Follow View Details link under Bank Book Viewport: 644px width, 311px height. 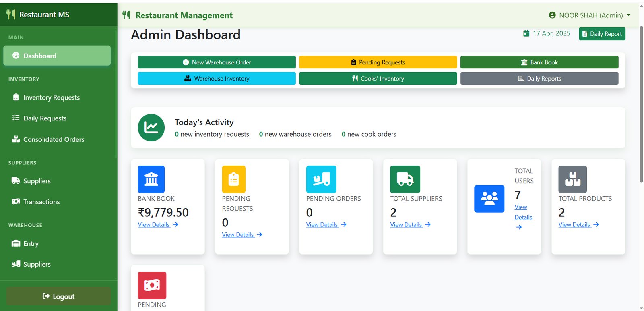pyautogui.click(x=158, y=225)
